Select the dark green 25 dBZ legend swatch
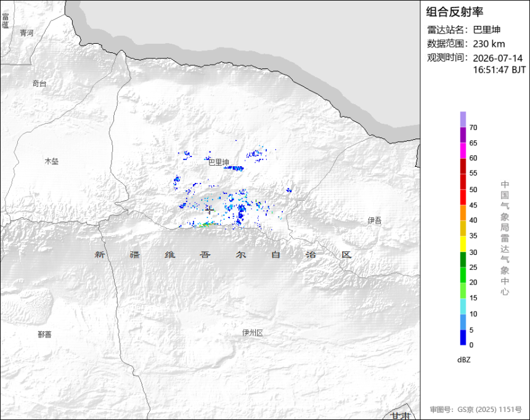Screen dimensions: 530x420 pos(463,259)
